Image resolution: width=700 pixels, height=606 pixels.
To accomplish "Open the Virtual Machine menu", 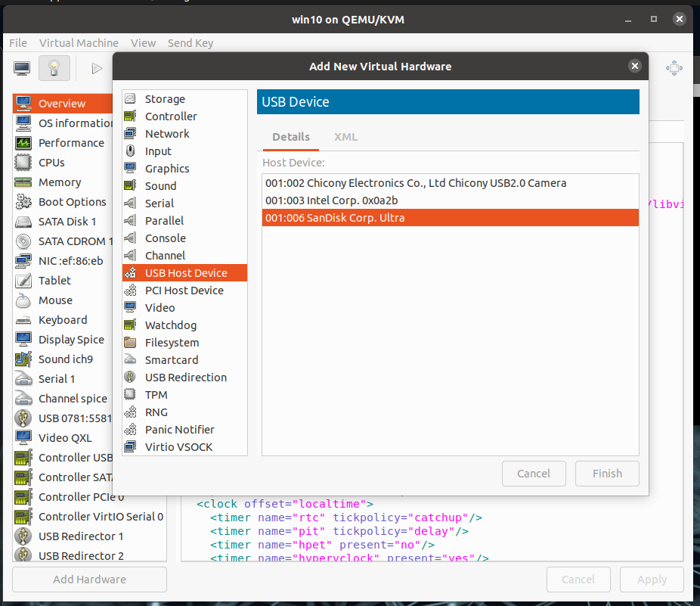I will click(x=79, y=43).
